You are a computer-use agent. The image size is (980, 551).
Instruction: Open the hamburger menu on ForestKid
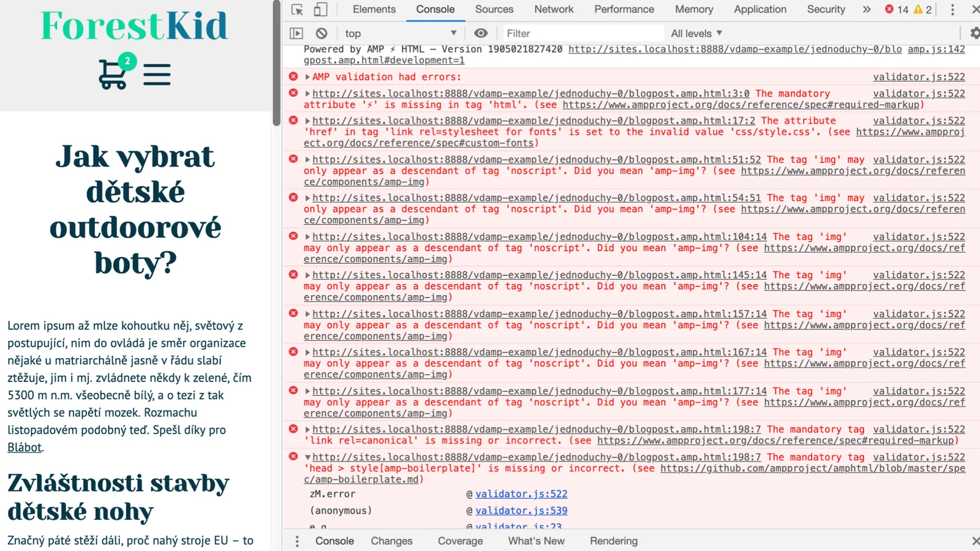click(157, 75)
